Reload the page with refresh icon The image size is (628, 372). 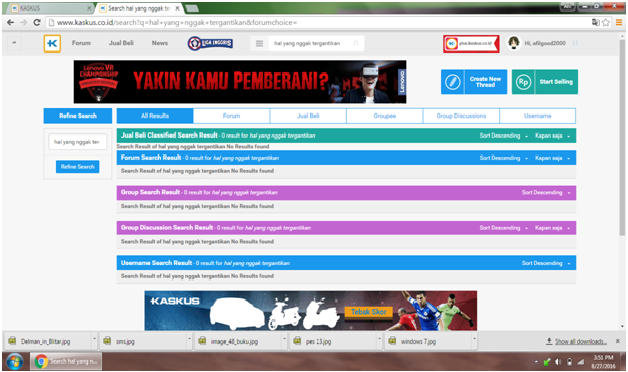click(x=37, y=22)
